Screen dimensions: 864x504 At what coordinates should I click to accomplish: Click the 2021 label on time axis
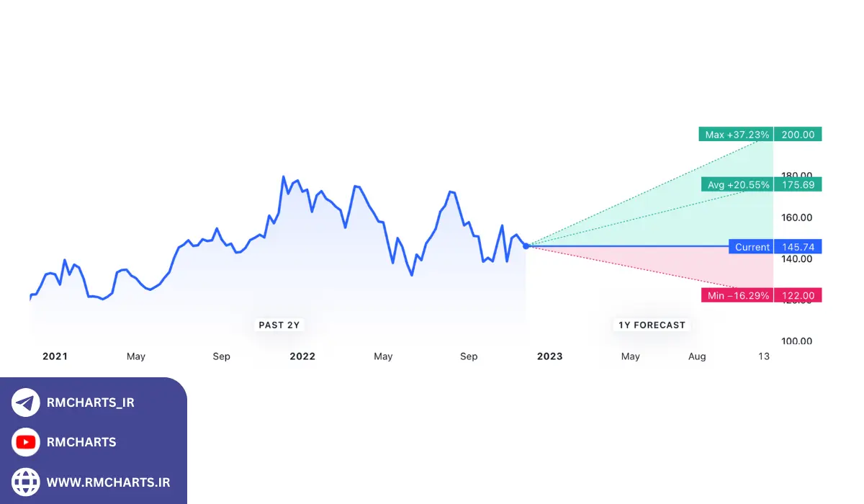pos(55,356)
